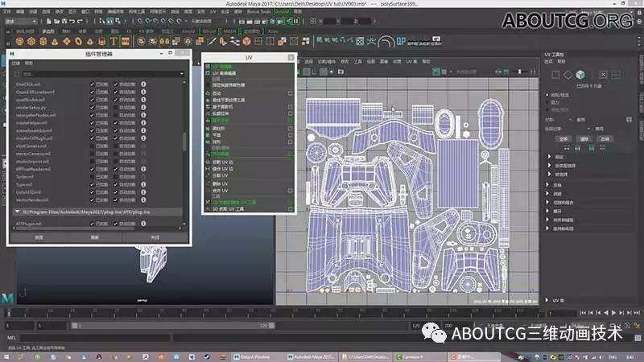Toggle Auto load checkbox for renderSetup.py
Viewport: 644px width, 362px height.
click(115, 108)
